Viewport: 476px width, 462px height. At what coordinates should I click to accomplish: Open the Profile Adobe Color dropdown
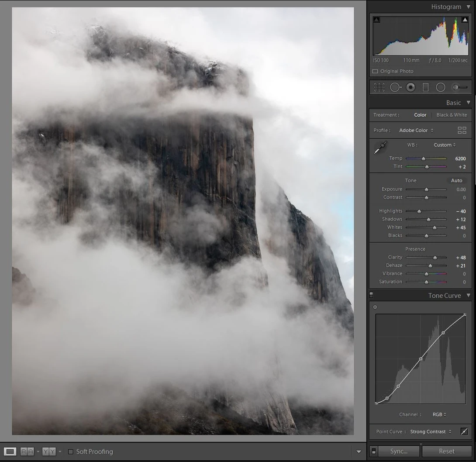point(416,130)
